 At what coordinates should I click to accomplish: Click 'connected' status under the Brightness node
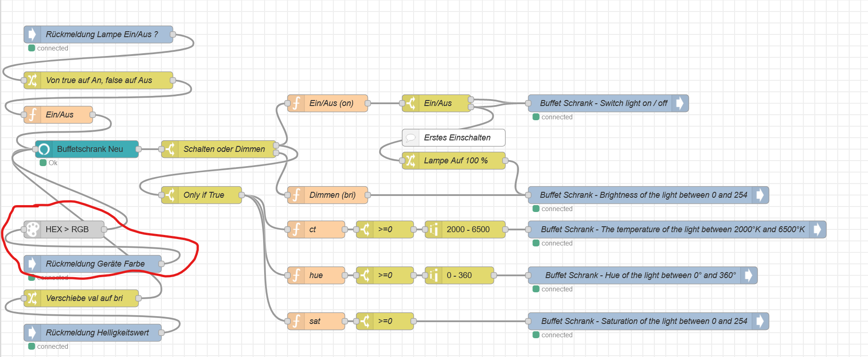point(553,209)
